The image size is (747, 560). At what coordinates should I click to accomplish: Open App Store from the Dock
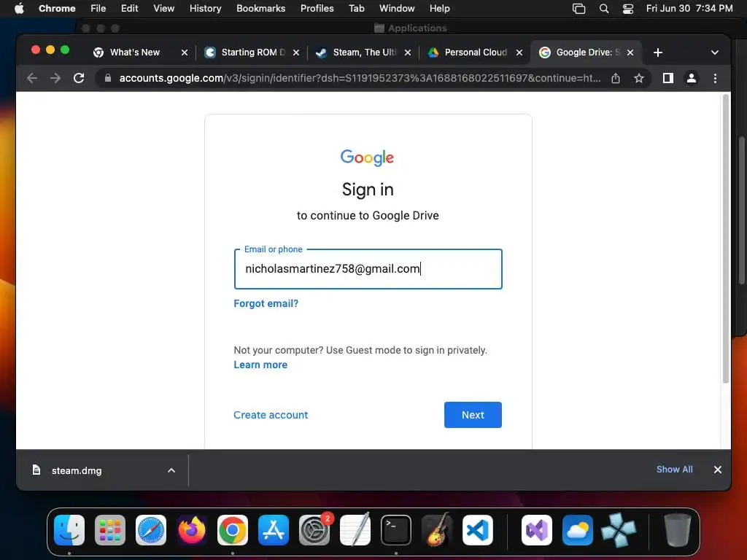pyautogui.click(x=274, y=530)
